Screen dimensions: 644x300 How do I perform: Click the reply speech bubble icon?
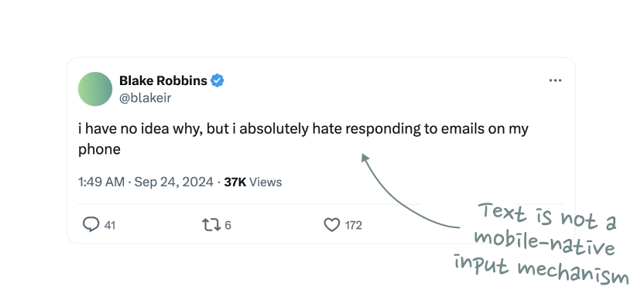91,225
